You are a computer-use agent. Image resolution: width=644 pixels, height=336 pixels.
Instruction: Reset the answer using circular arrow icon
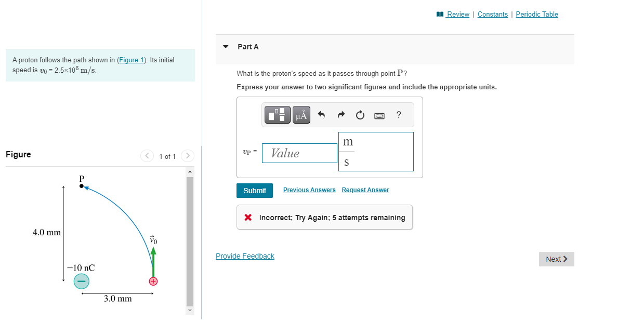pos(360,115)
